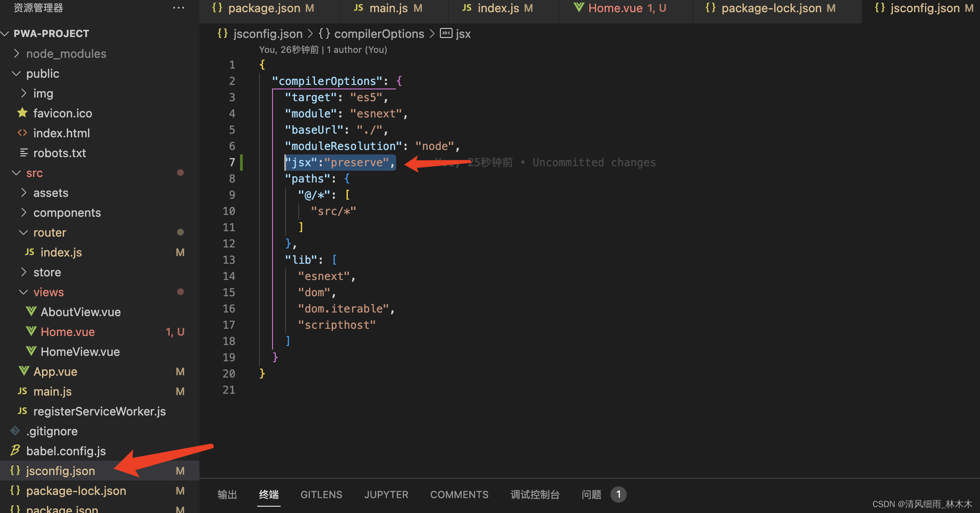Open the 问题 panel tab
Screen dimensions: 980x513
click(592, 494)
